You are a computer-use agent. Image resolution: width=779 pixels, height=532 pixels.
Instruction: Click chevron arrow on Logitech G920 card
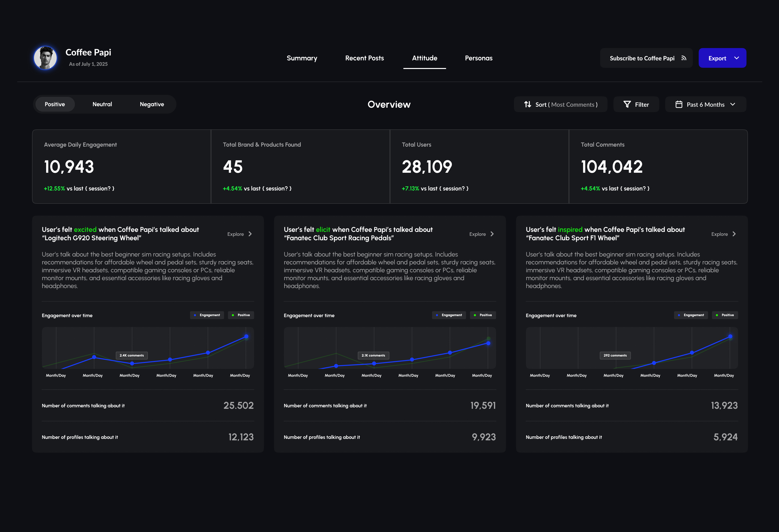tap(250, 234)
